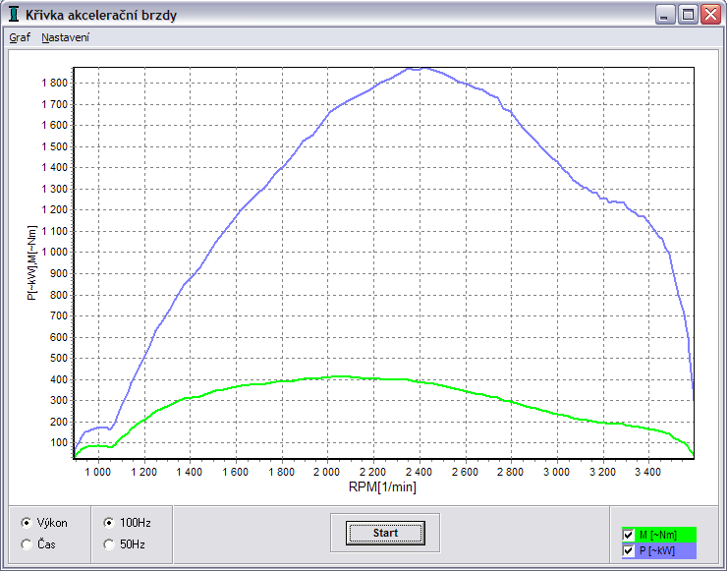Screen dimensions: 728x571
Task: Click the RPM[1/min] axis label
Action: click(x=382, y=486)
